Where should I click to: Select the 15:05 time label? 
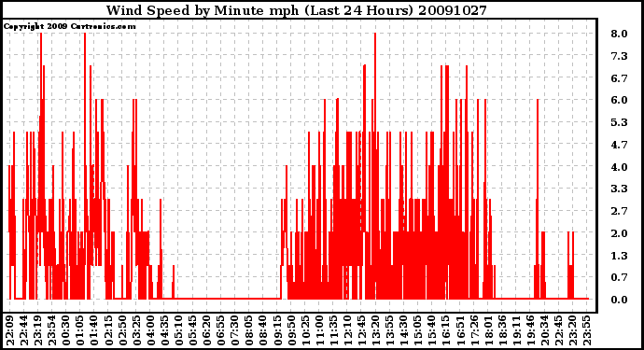click(418, 330)
